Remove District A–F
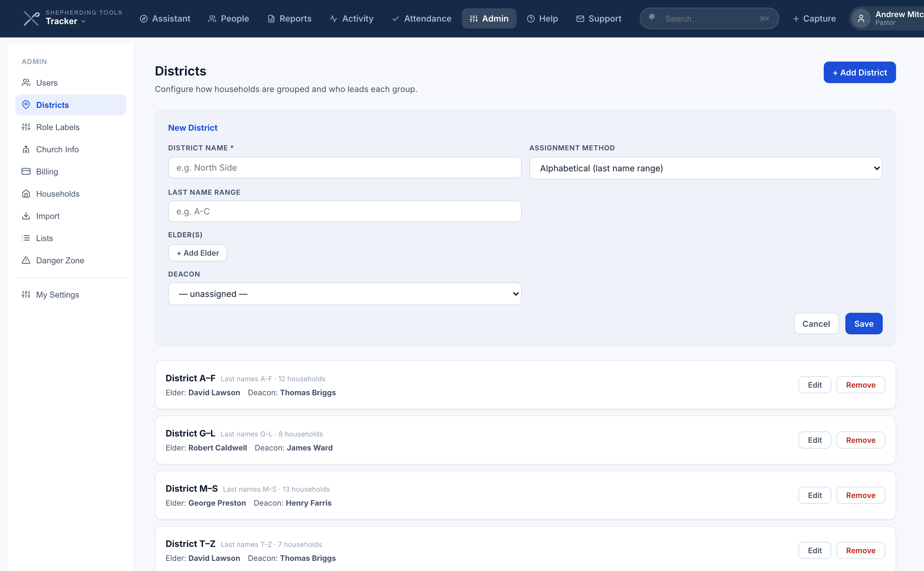Screen dimensions: 924x571 [860, 385]
